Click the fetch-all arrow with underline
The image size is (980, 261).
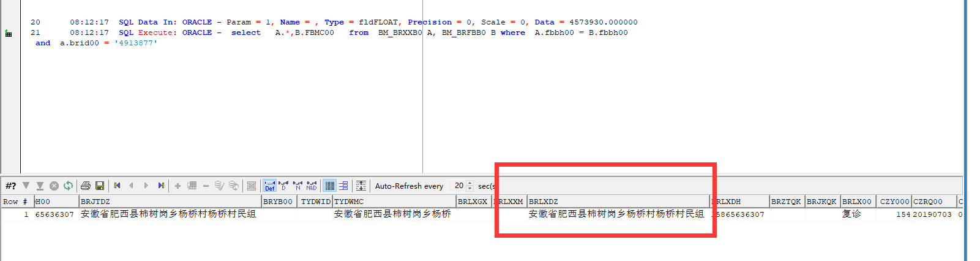(40, 186)
